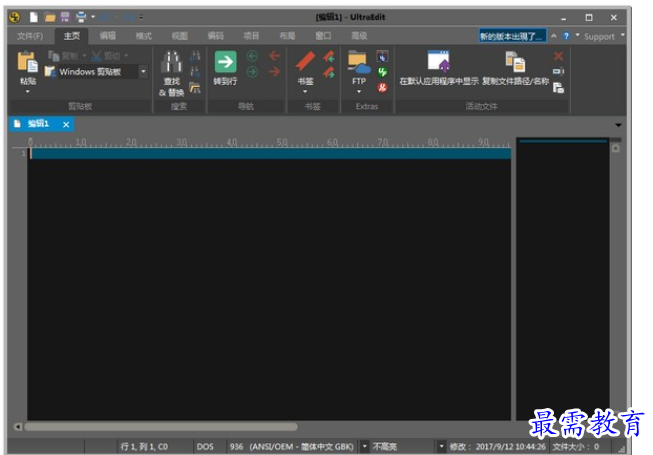Open the Windows 剪贴板 combo box
653x455 pixels.
click(x=96, y=72)
